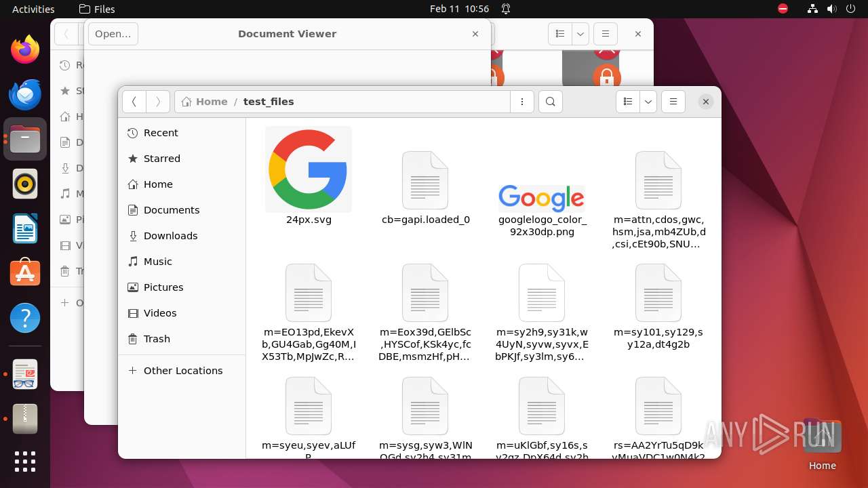Open the path bar three-dot menu
The height and width of the screenshot is (488, 868).
522,102
